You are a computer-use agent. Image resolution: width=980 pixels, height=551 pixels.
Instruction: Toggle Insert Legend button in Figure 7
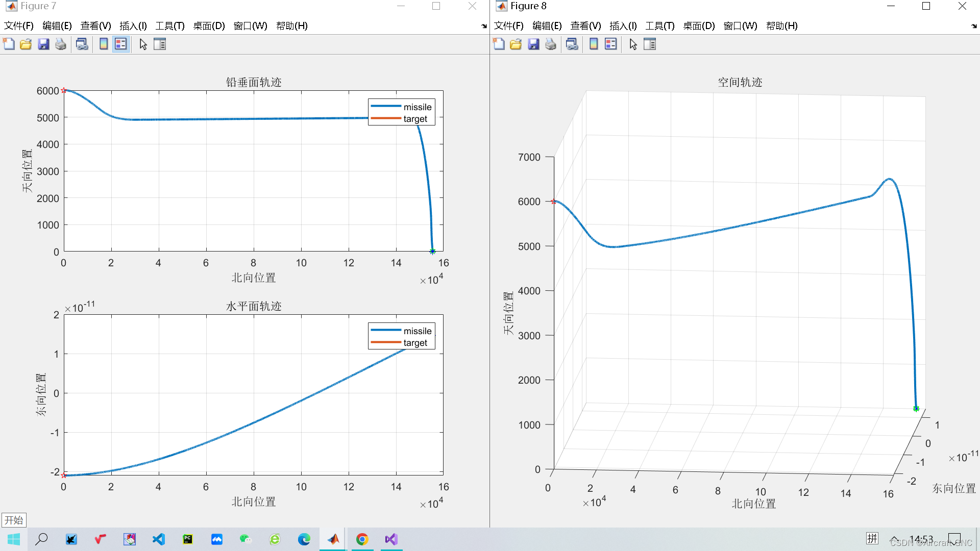coord(120,44)
